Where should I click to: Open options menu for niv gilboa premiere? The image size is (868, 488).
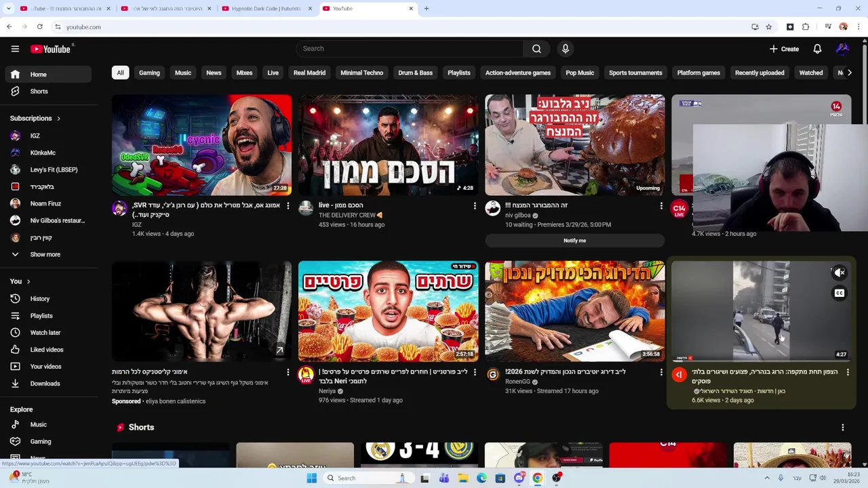[x=660, y=205]
